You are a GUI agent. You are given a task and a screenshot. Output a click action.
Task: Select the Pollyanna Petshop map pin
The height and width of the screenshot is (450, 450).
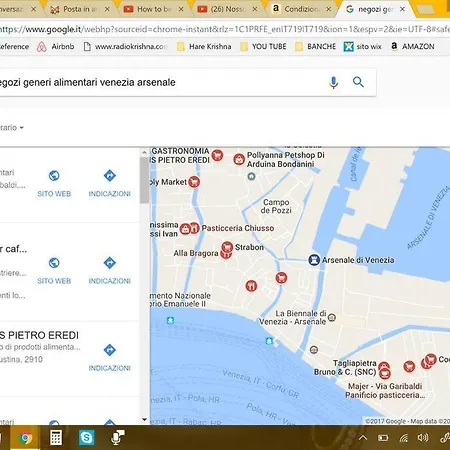click(x=239, y=159)
